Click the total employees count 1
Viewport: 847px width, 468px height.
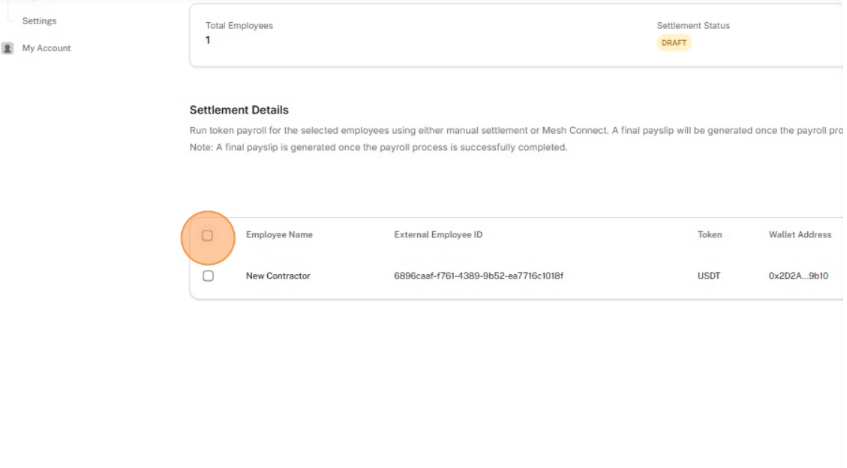207,40
